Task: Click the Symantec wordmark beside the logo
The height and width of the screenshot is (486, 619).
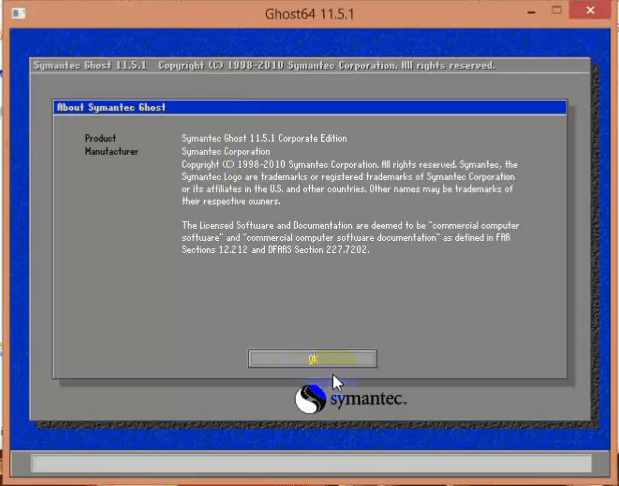Action: (366, 399)
